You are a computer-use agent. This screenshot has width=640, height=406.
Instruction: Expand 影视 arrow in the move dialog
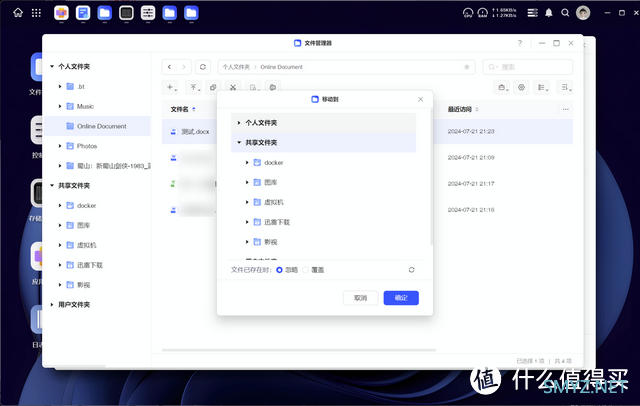pos(247,242)
